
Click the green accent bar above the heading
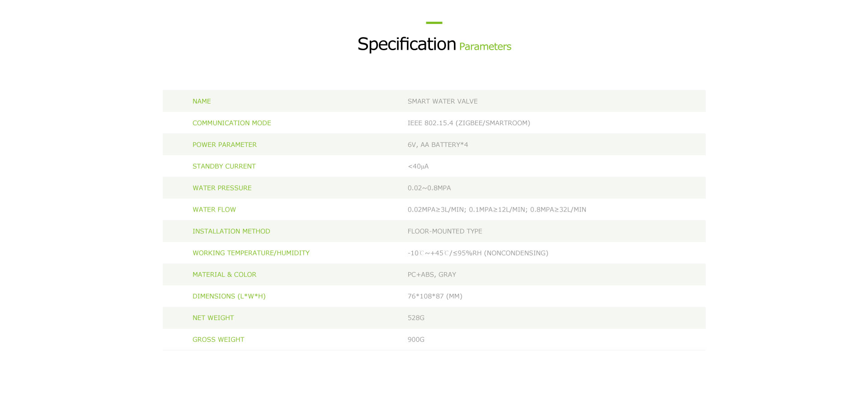coord(434,23)
